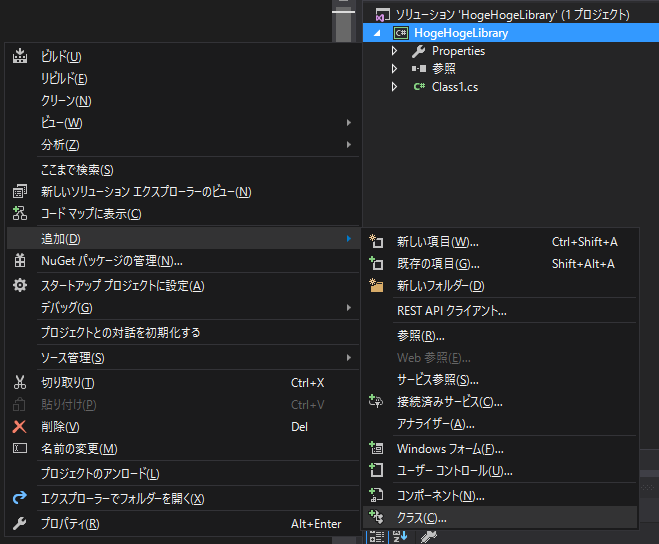Click the Ctrl+X shortcut text
The height and width of the screenshot is (544, 659).
tap(307, 383)
